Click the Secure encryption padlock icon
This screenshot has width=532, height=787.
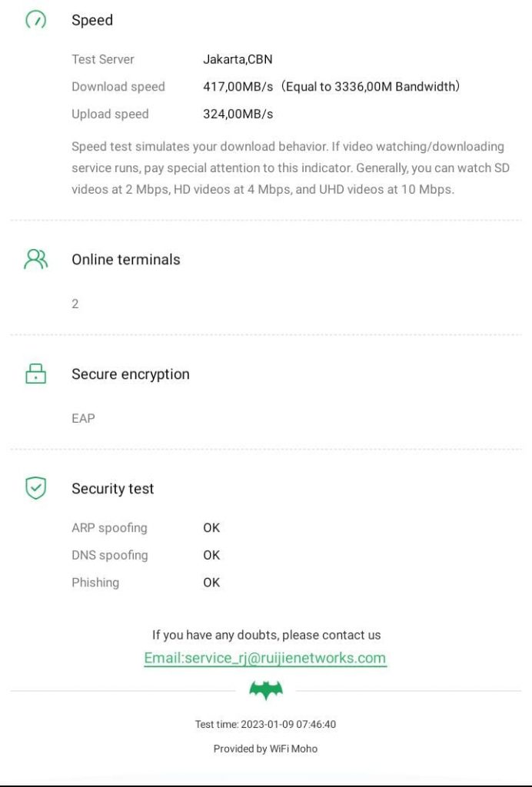(36, 374)
